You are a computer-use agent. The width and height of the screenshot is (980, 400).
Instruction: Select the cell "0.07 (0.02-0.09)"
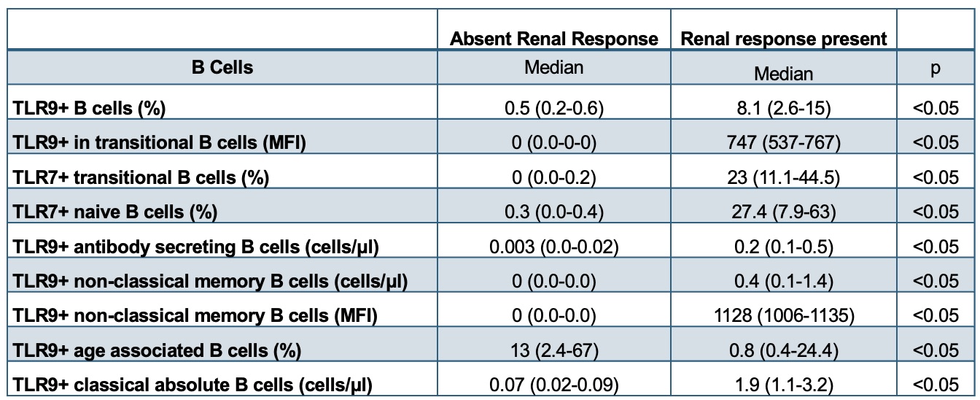554,384
